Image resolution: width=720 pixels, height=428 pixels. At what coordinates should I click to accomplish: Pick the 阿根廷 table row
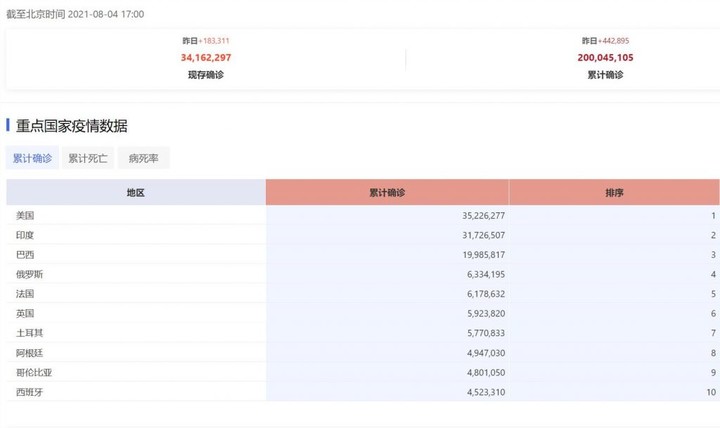coord(363,353)
